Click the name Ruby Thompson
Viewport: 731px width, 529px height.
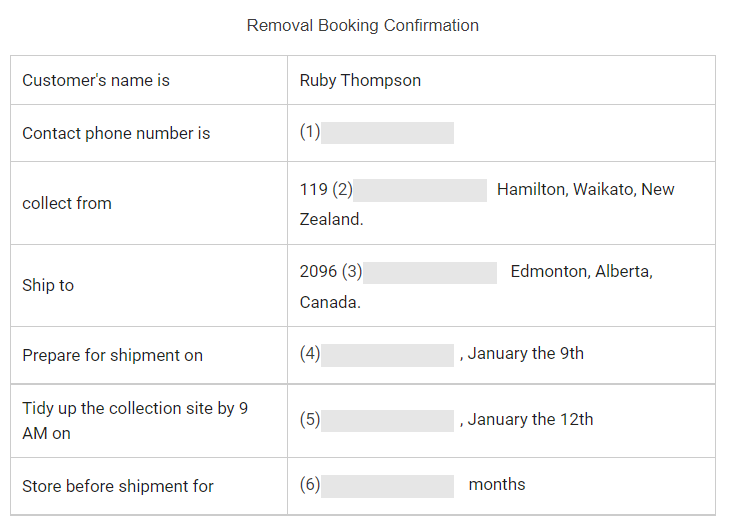pos(360,81)
